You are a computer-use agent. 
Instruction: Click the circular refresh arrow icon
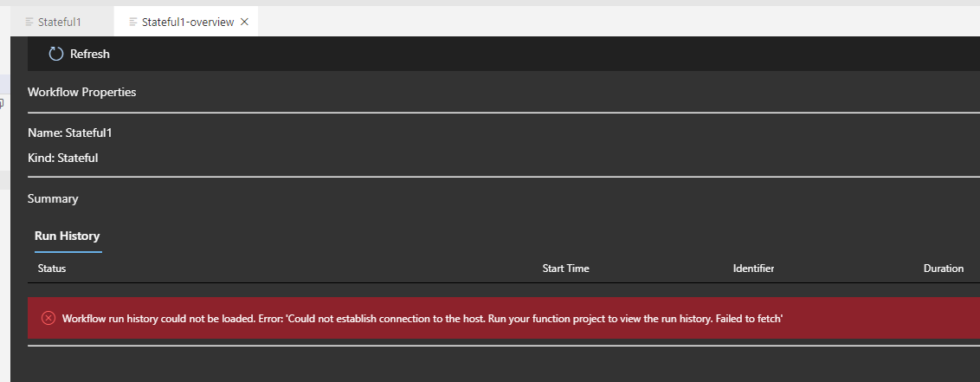pyautogui.click(x=56, y=54)
